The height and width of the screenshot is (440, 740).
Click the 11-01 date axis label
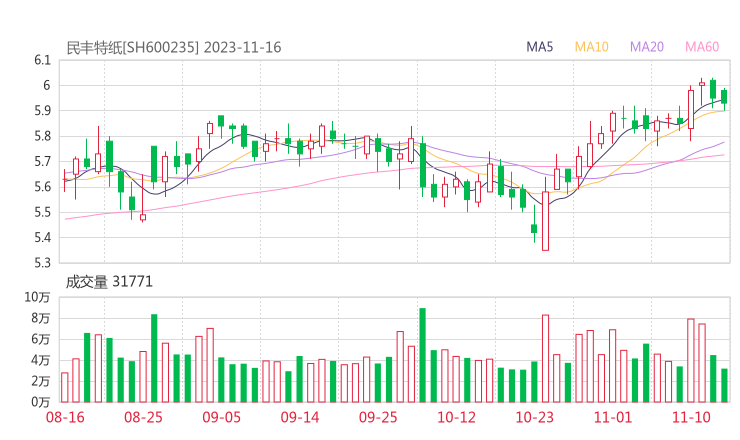pyautogui.click(x=613, y=417)
